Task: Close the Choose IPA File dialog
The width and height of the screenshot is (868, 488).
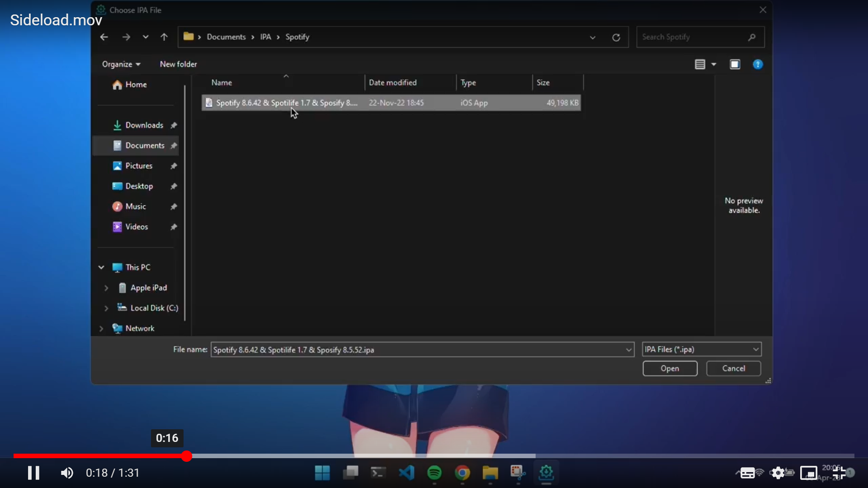Action: (x=763, y=10)
